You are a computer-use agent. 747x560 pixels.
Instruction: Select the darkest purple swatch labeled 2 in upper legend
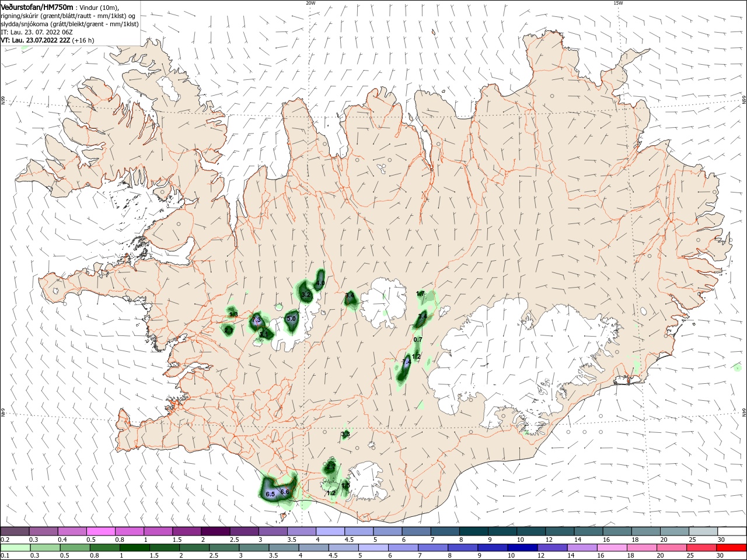tap(215, 531)
